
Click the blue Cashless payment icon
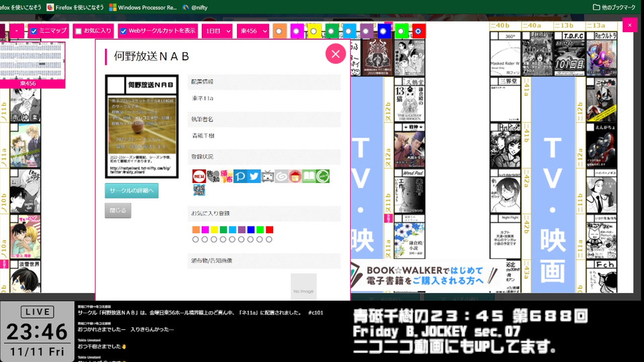(199, 190)
